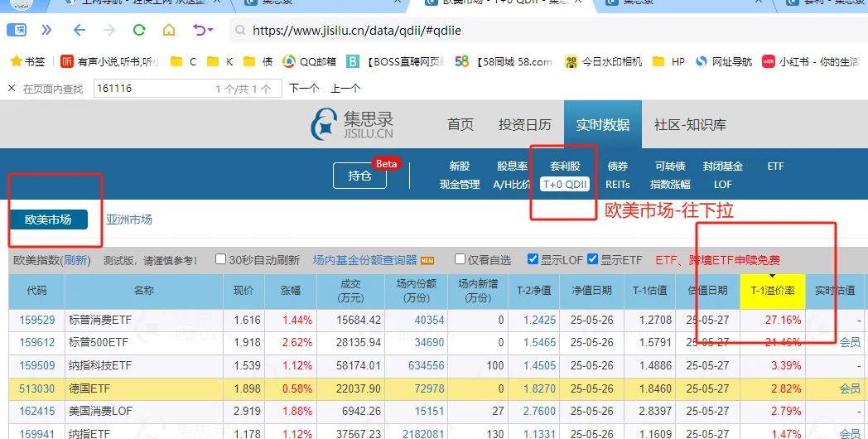Open the 首页 main menu item
Viewport: 868px width, 439px height.
(461, 124)
